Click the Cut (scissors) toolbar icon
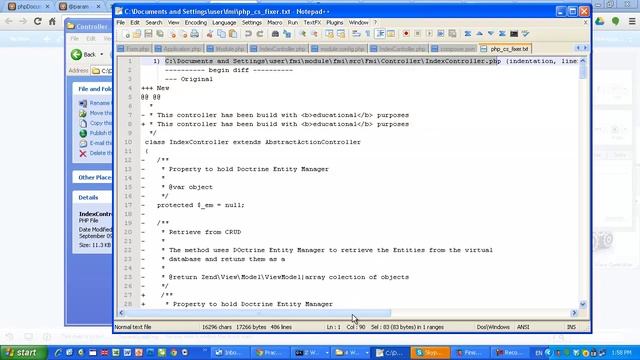 (210, 34)
